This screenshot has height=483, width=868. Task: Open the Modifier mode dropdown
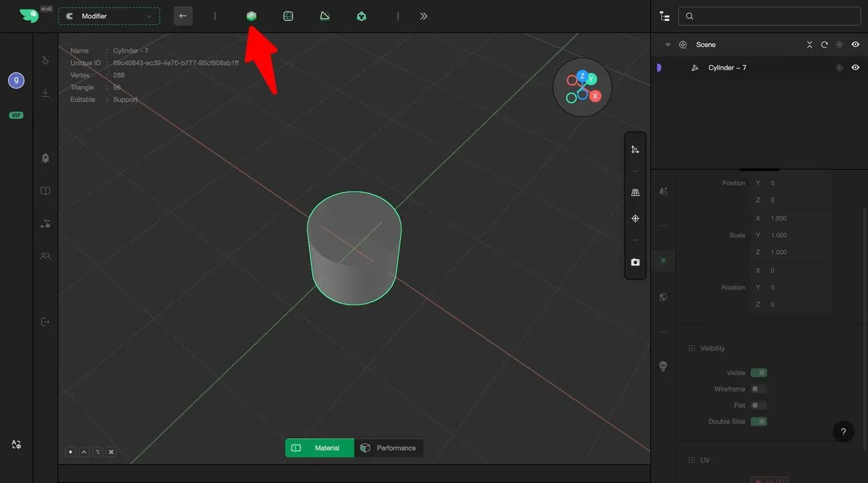(x=109, y=16)
